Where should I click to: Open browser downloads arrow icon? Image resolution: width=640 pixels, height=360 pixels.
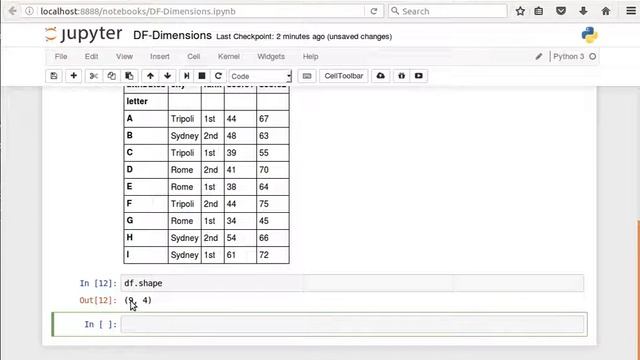pos(583,11)
